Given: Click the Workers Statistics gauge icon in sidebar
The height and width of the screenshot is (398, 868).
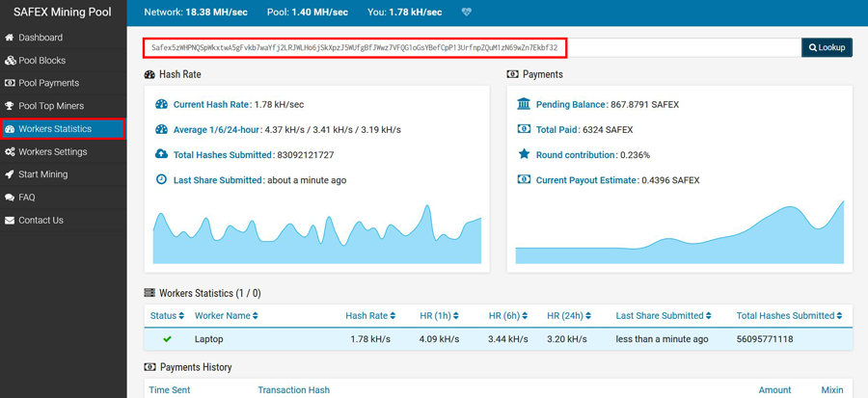Looking at the screenshot, I should [10, 129].
